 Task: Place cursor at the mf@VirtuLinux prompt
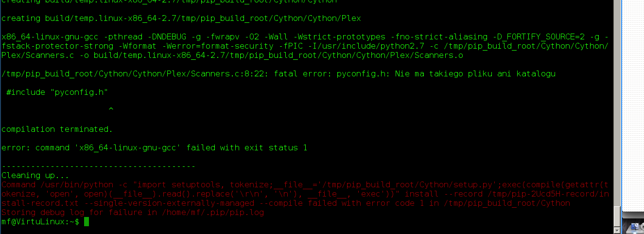point(40,221)
